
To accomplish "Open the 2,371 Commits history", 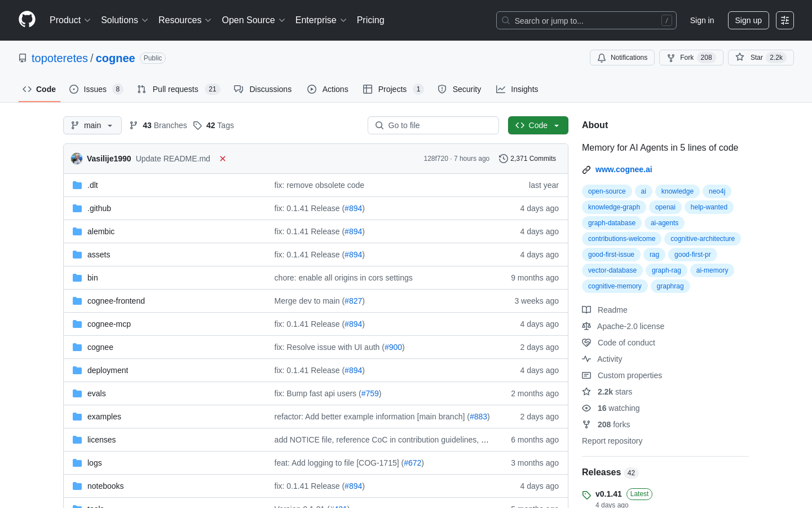I will [528, 159].
